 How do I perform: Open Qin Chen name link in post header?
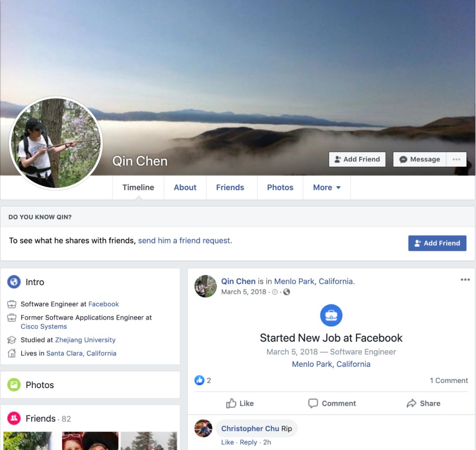238,281
